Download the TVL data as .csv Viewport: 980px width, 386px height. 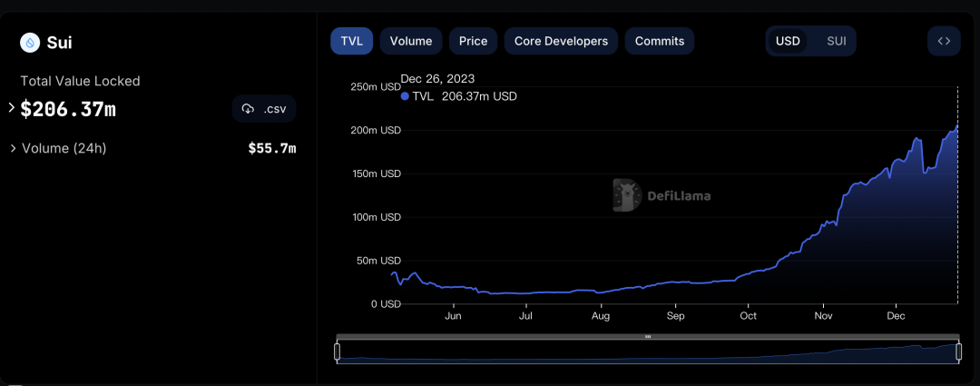[264, 109]
